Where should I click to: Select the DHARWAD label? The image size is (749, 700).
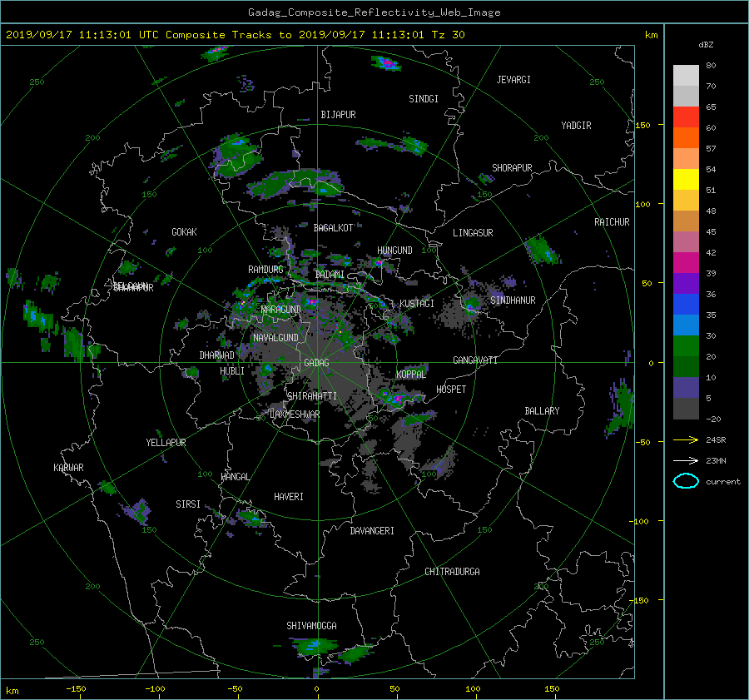pyautogui.click(x=216, y=355)
